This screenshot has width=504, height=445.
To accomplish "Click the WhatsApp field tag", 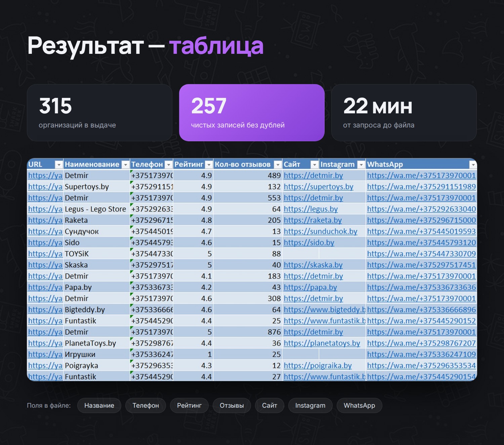I will pos(359,405).
